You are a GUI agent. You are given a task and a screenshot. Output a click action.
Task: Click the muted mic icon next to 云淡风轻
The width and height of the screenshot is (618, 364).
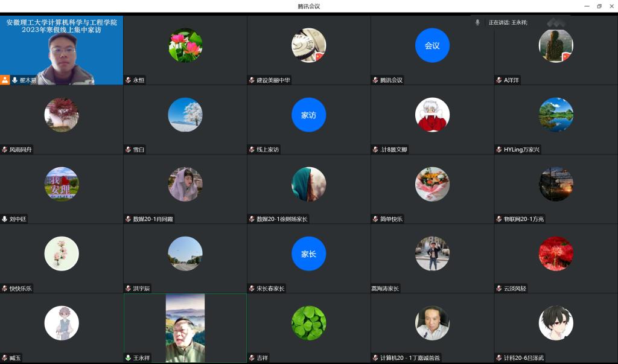(x=499, y=289)
